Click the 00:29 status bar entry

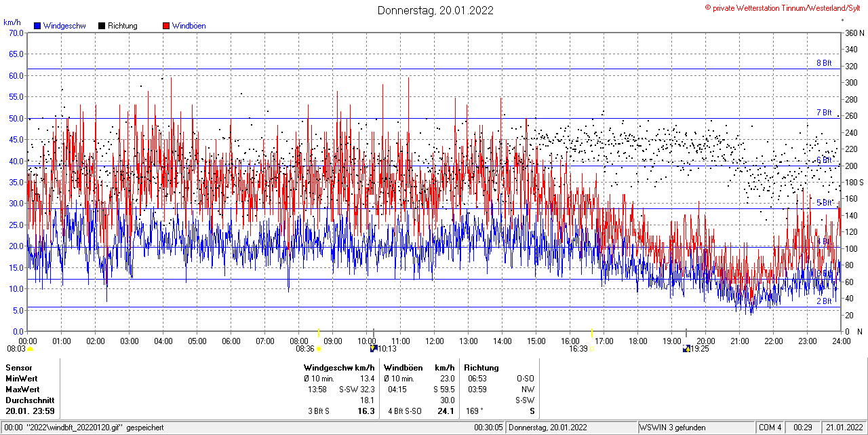coord(804,428)
